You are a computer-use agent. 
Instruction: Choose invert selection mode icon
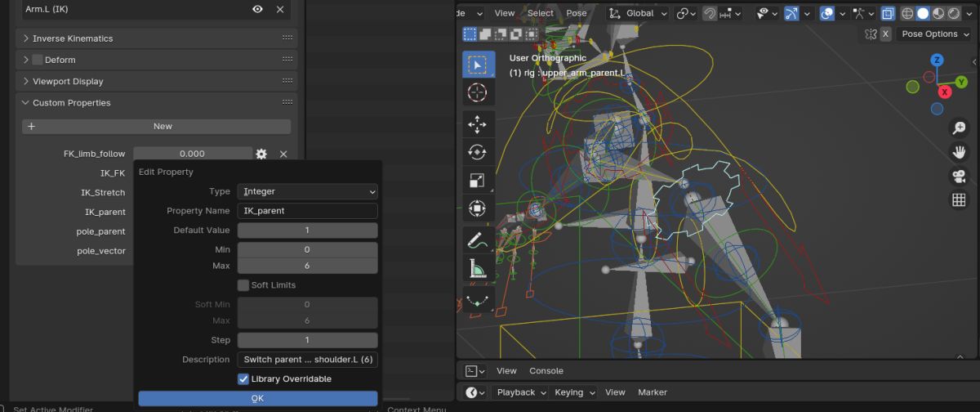[x=515, y=34]
